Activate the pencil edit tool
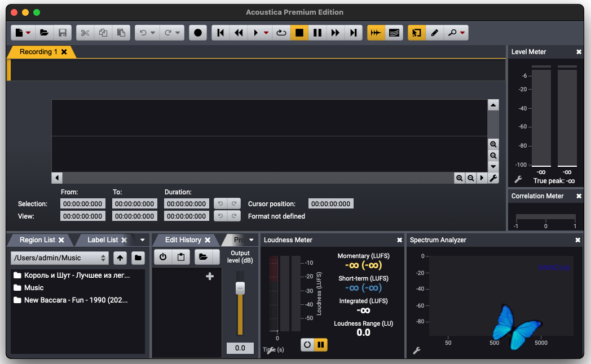591x364 pixels. click(435, 33)
